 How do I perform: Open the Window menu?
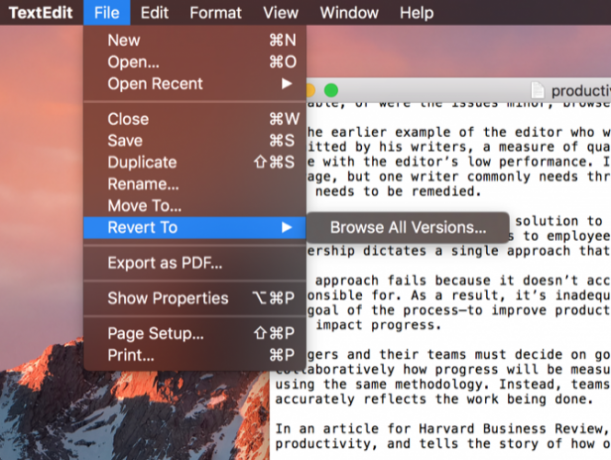[x=349, y=13]
